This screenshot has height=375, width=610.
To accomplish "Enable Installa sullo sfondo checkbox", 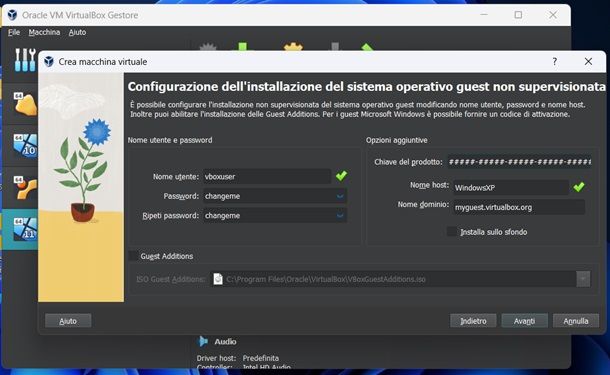I will click(x=452, y=232).
